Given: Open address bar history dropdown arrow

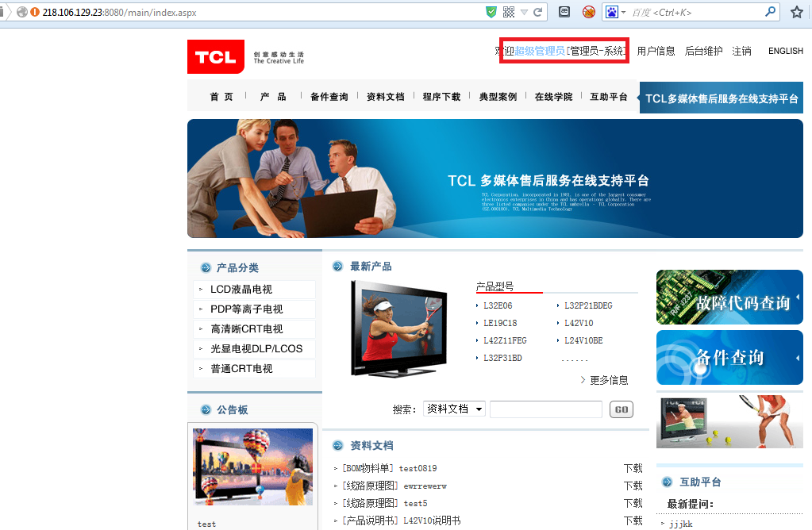Looking at the screenshot, I should 524,13.
